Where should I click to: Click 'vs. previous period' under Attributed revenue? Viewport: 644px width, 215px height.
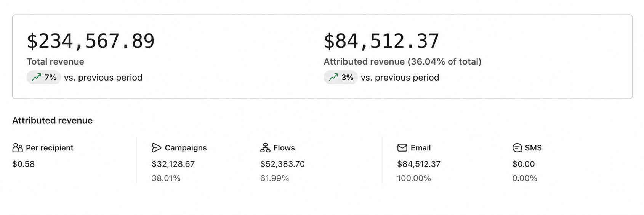click(400, 78)
